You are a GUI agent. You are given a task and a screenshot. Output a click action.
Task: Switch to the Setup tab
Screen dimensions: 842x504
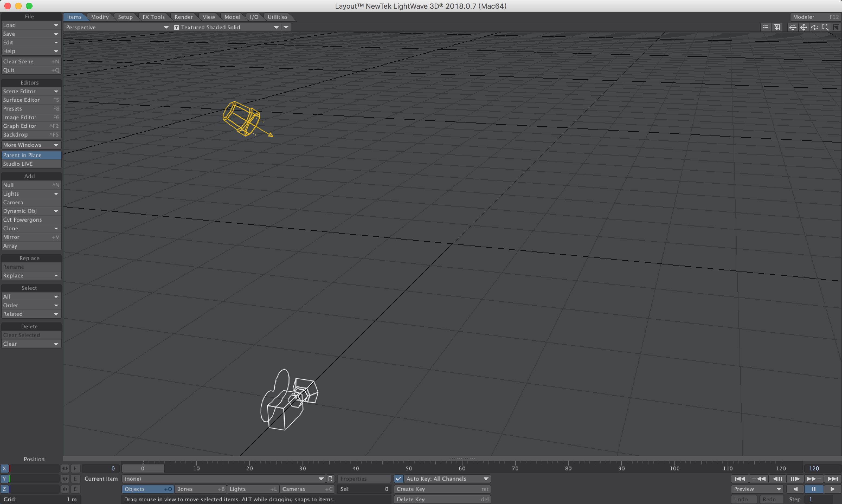tap(126, 17)
